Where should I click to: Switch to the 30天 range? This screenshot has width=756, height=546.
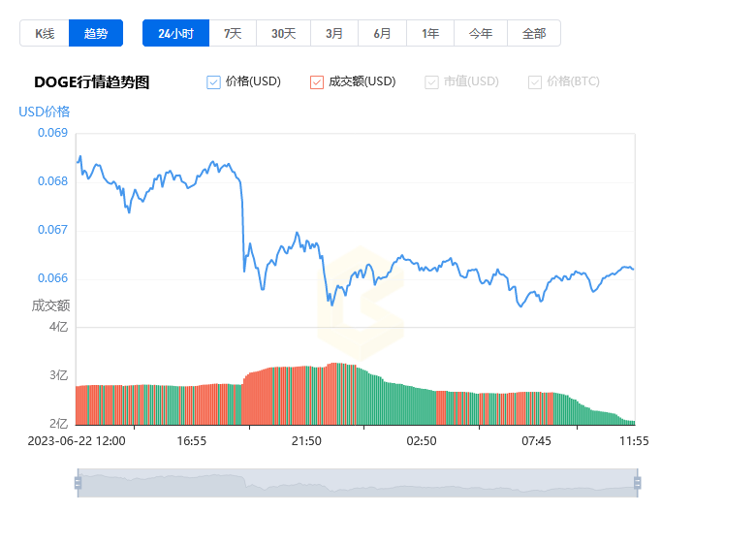[x=283, y=33]
